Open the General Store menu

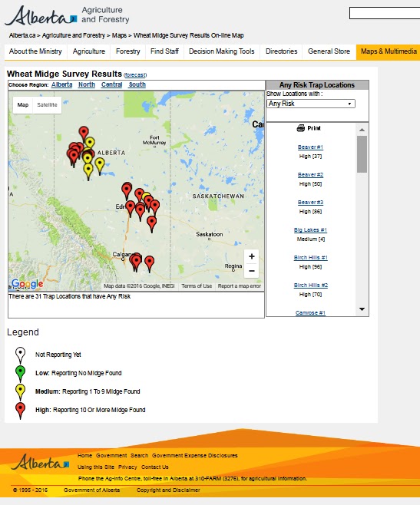click(x=329, y=51)
